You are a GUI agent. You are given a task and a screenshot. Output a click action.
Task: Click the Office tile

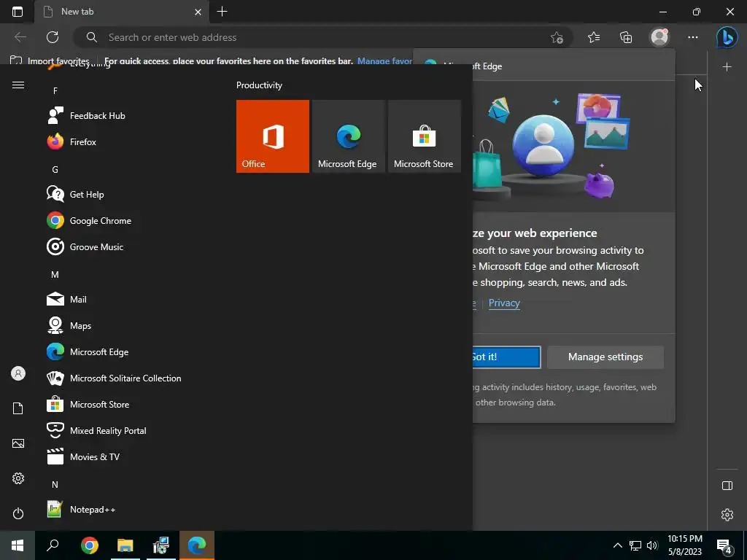(273, 136)
